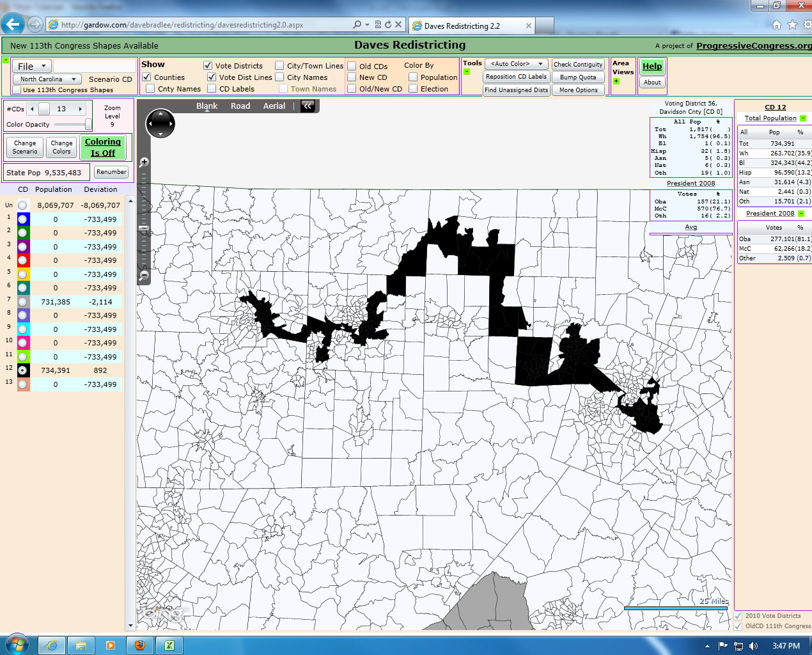This screenshot has height=655, width=812.
Task: Collapse the map type bar arrows
Action: coord(308,106)
